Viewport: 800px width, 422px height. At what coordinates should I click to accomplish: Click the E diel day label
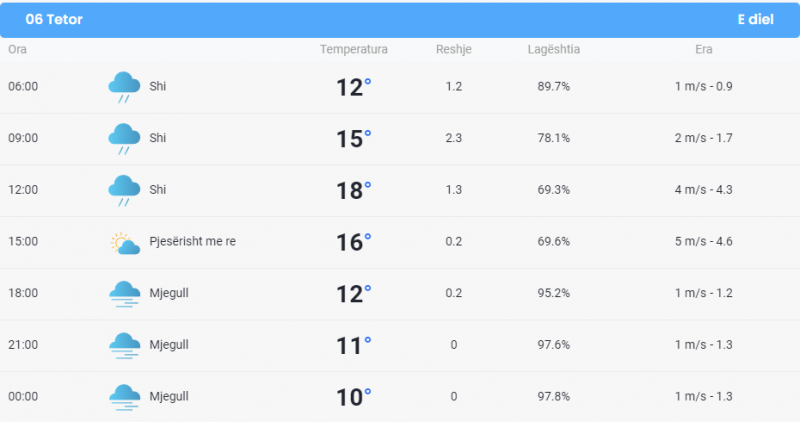point(756,19)
